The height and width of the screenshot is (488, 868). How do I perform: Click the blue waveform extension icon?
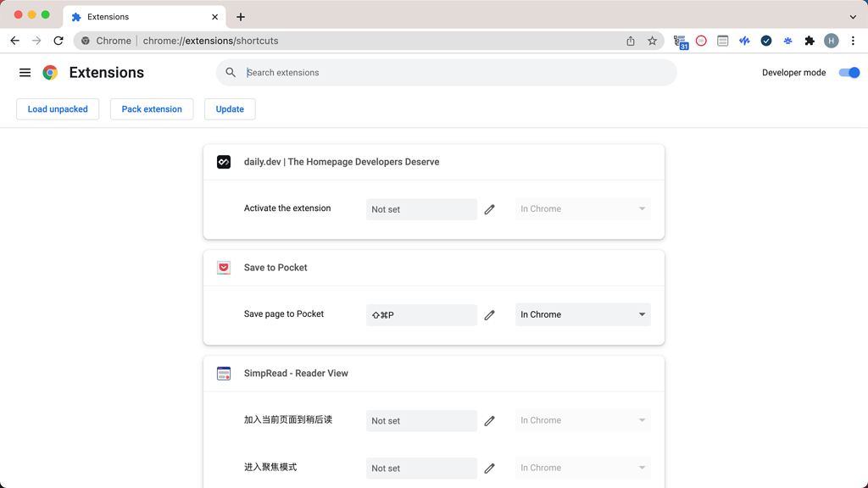744,40
